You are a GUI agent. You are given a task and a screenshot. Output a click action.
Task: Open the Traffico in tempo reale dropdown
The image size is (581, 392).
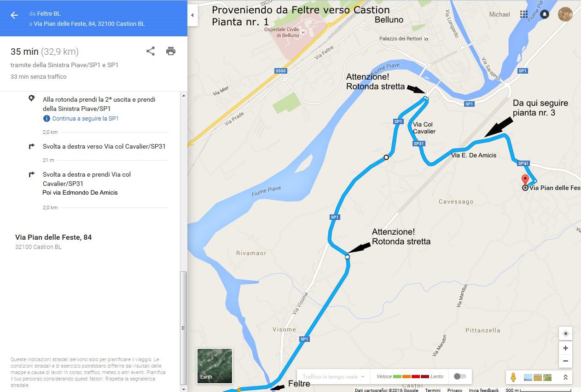[334, 377]
